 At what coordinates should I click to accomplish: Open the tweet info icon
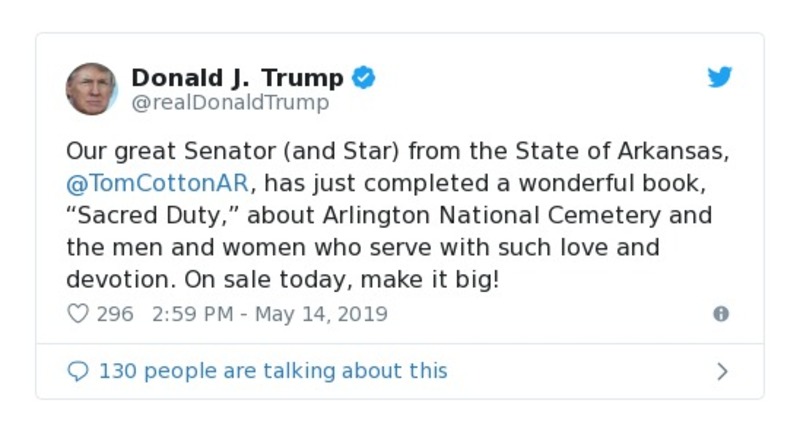pyautogui.click(x=720, y=314)
